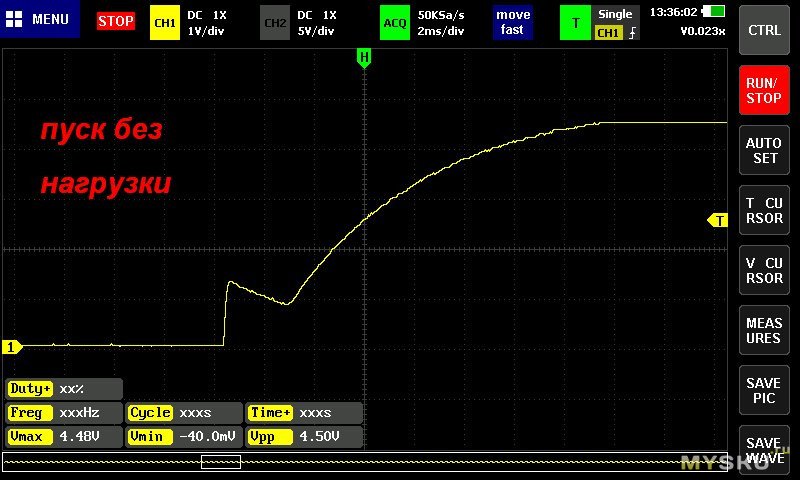This screenshot has height=480, width=800.
Task: Toggle the move fast mode button
Action: tap(512, 22)
